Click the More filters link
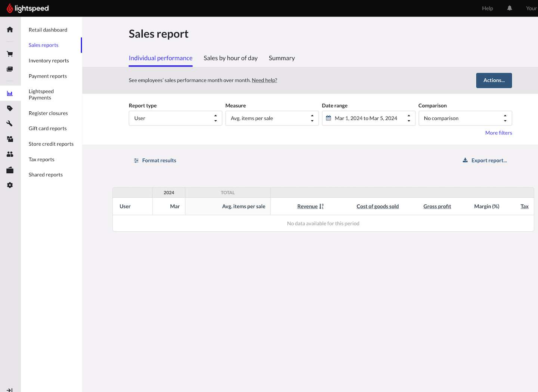The width and height of the screenshot is (538, 392). click(x=498, y=133)
